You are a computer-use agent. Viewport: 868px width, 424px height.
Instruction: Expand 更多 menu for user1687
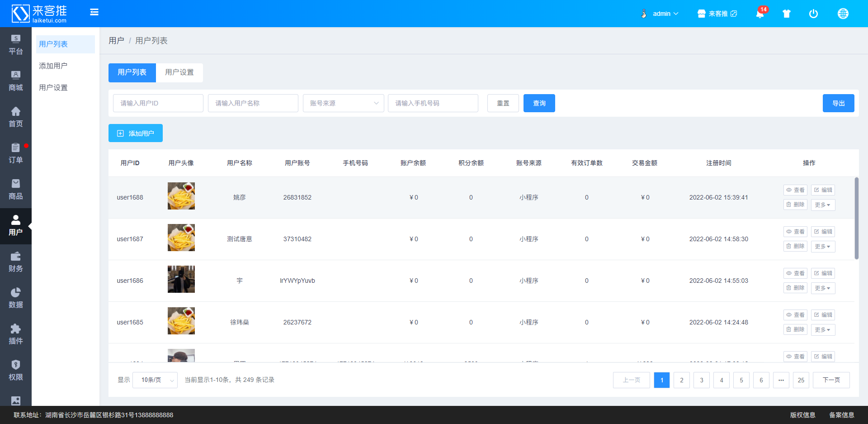pyautogui.click(x=823, y=247)
